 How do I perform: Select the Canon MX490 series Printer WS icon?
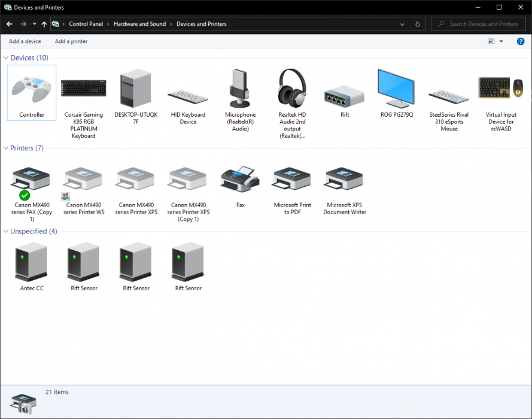tap(83, 178)
